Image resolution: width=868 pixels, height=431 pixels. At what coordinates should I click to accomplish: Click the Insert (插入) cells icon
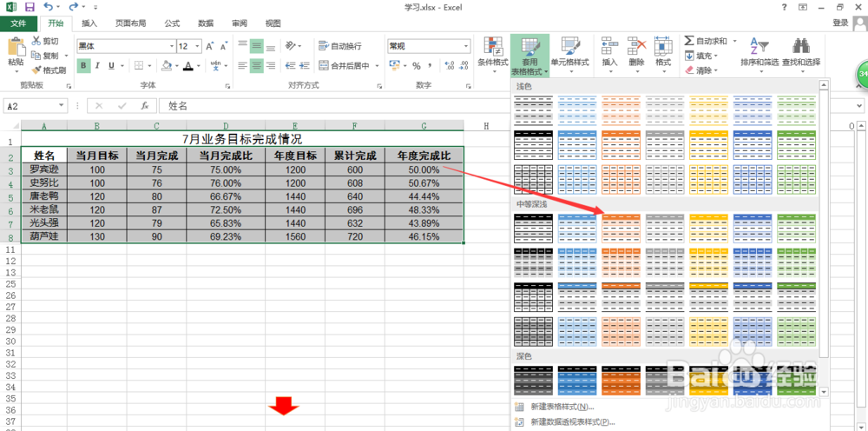click(609, 46)
